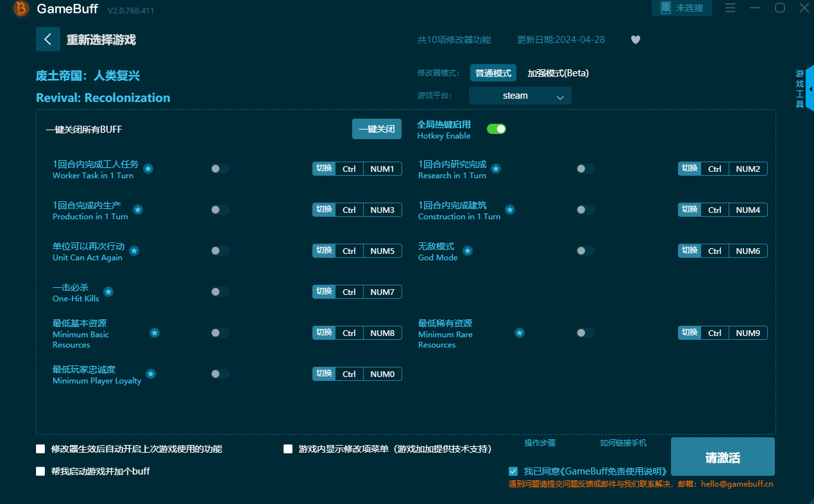Toggle Minimum Basic Resources switch
This screenshot has height=504, width=814.
220,333
